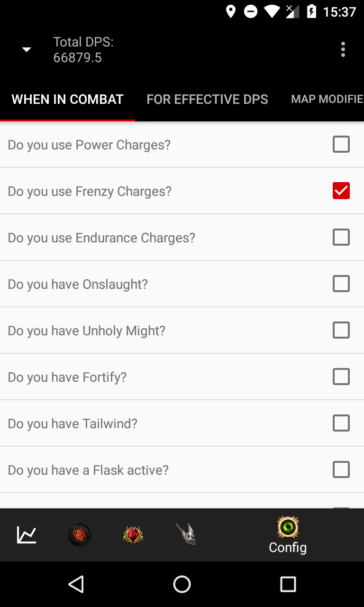Open the line chart stats tab

pos(27,535)
